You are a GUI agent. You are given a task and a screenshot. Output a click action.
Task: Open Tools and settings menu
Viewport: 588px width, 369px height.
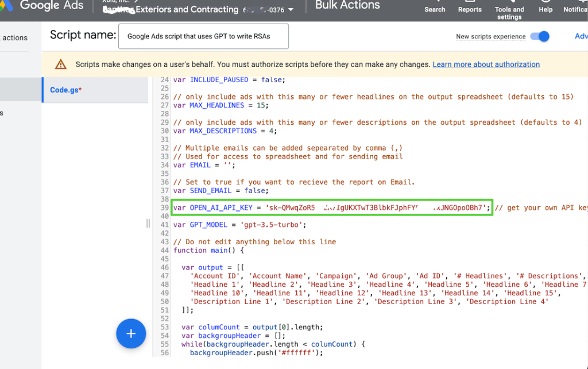[x=509, y=10]
